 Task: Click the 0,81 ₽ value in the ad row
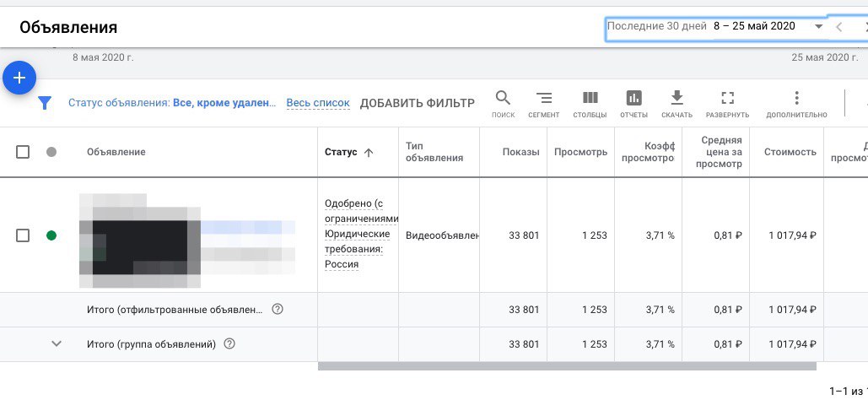728,235
